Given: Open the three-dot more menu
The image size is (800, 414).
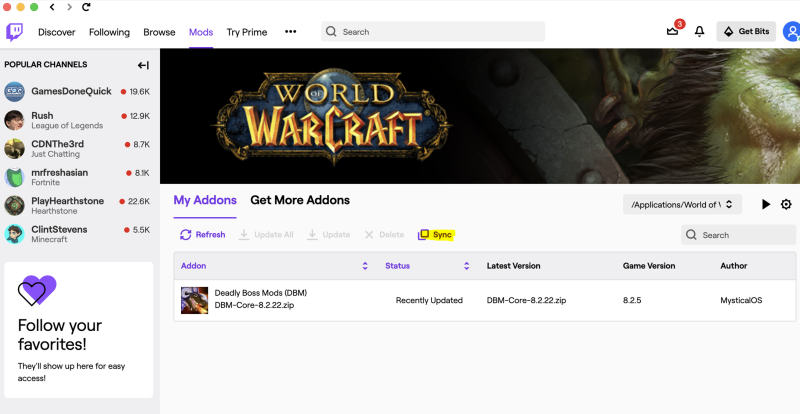Looking at the screenshot, I should pyautogui.click(x=290, y=32).
